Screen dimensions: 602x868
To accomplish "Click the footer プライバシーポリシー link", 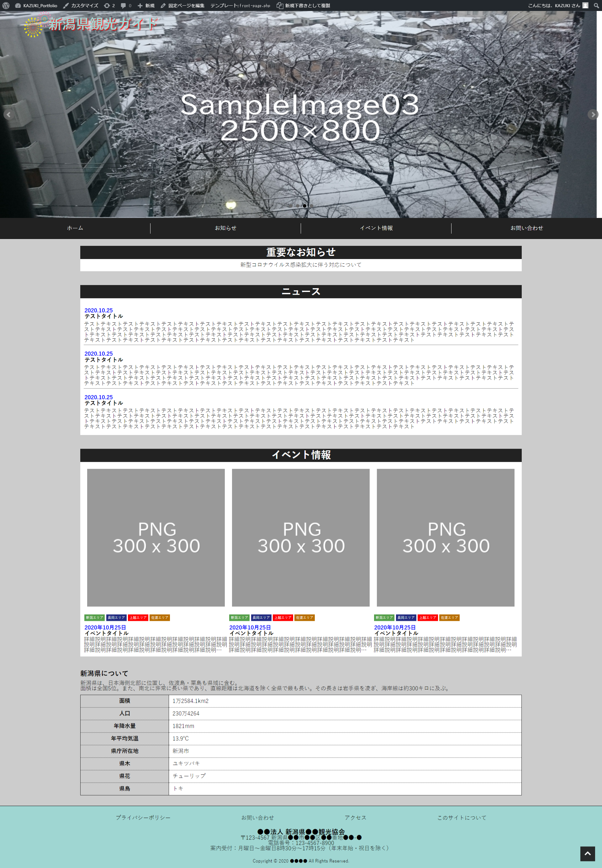I will 143,818.
